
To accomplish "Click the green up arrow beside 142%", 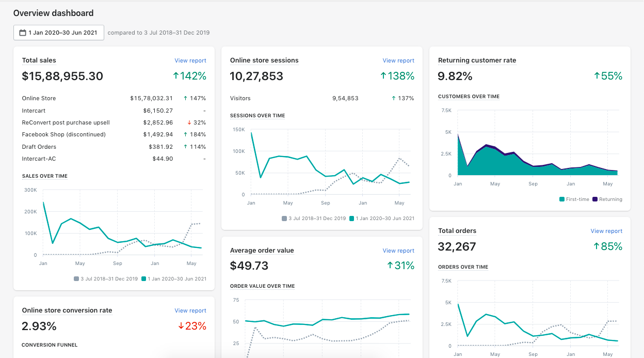I will 176,76.
